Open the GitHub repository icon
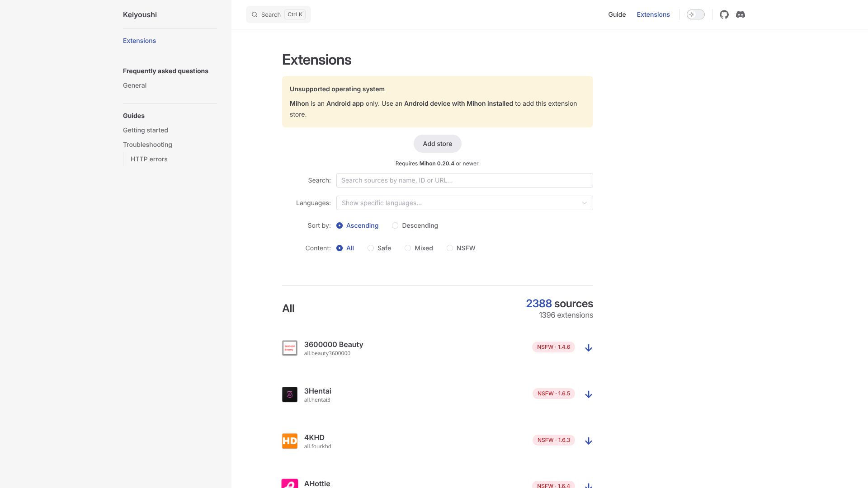868x488 pixels. coord(724,14)
